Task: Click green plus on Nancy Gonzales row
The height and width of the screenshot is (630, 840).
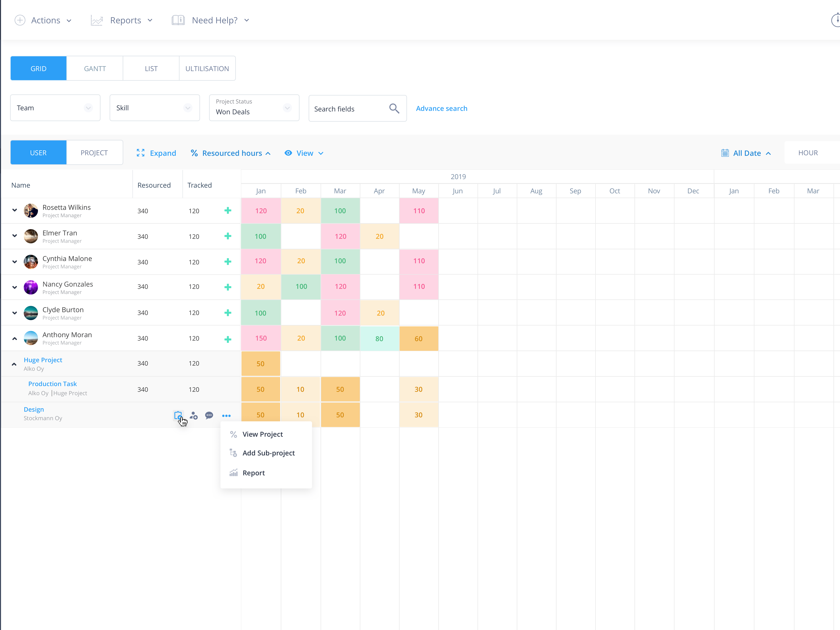Action: [x=228, y=287]
